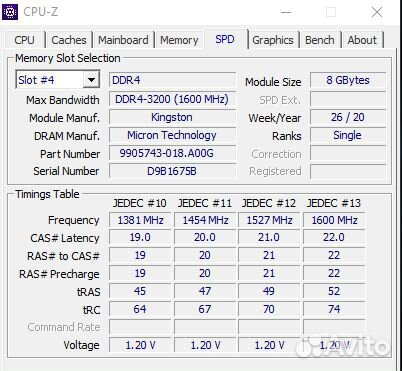Go to the Graphics tab
Image resolution: width=402 pixels, height=371 pixels.
coord(273,40)
